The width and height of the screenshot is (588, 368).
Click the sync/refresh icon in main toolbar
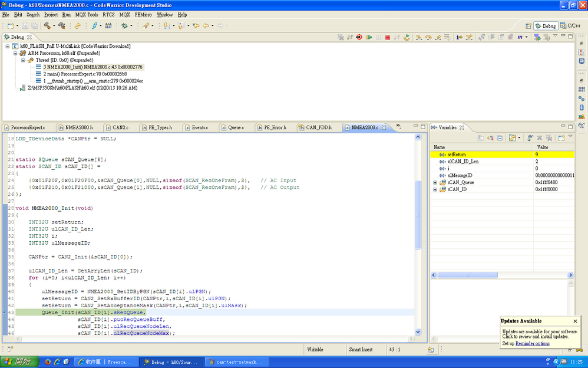78,26
